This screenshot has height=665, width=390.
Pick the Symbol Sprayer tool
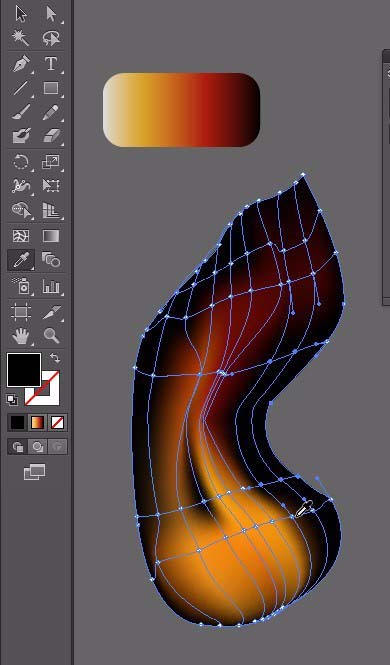click(x=21, y=286)
